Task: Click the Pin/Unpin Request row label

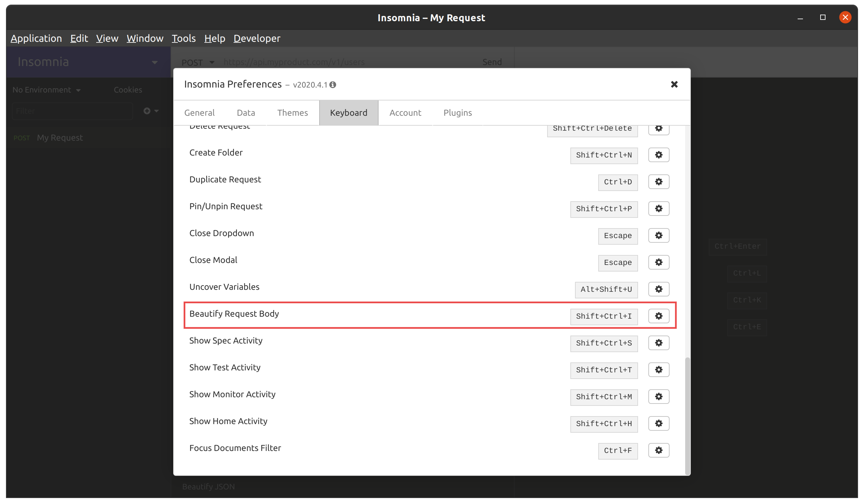Action: pos(226,206)
